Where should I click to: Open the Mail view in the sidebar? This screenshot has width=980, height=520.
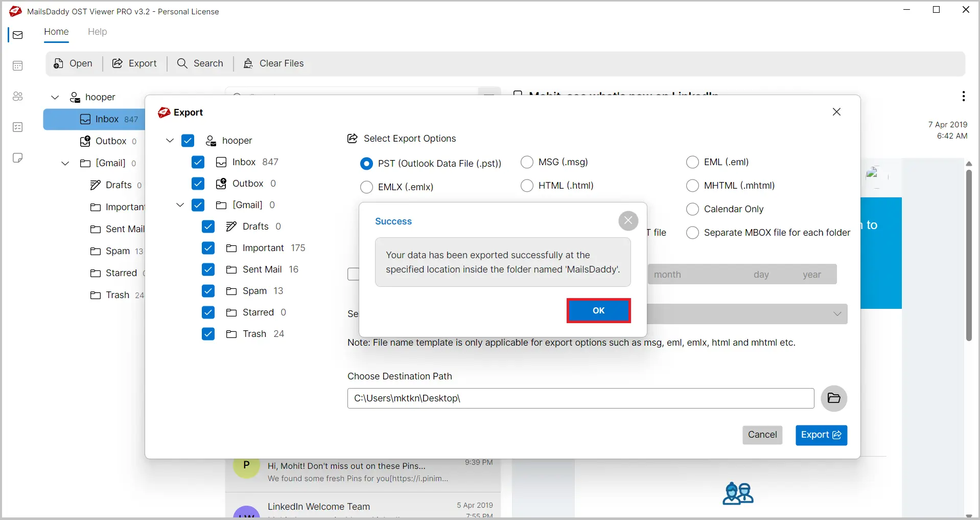coord(18,35)
